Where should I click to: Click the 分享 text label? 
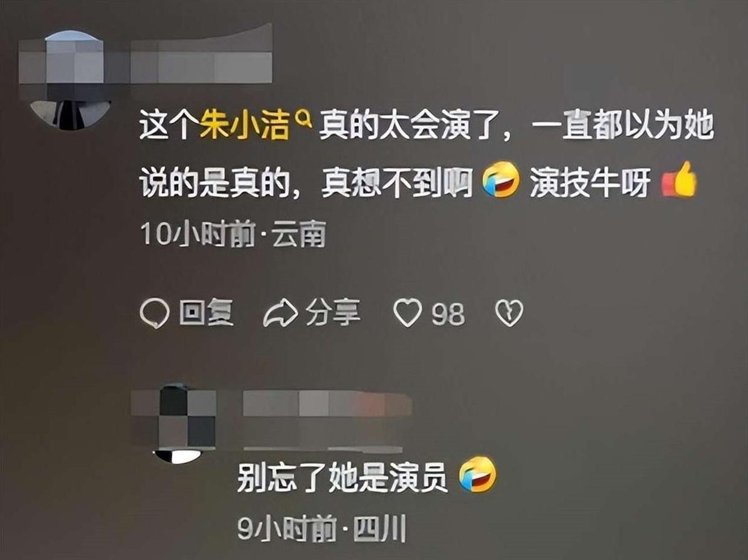click(332, 313)
